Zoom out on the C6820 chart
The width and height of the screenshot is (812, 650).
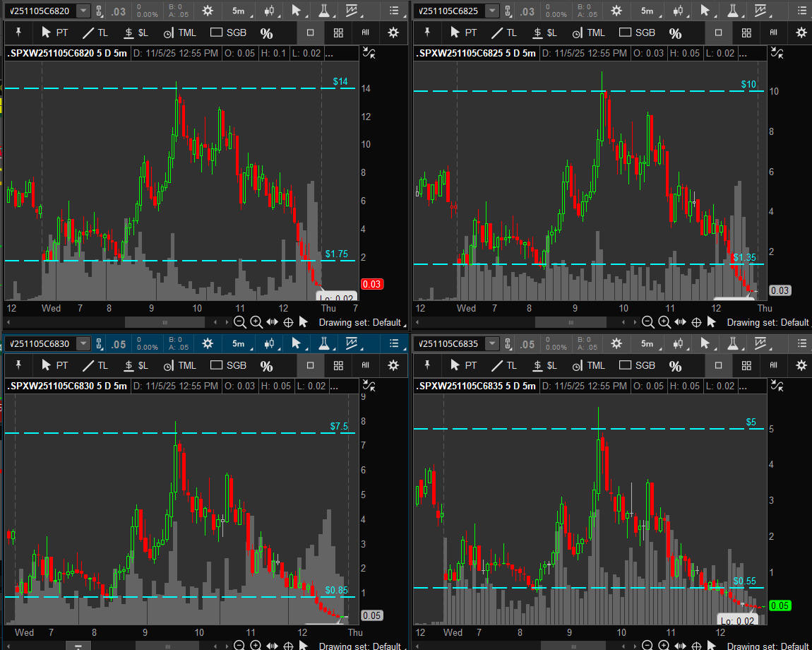pyautogui.click(x=240, y=322)
